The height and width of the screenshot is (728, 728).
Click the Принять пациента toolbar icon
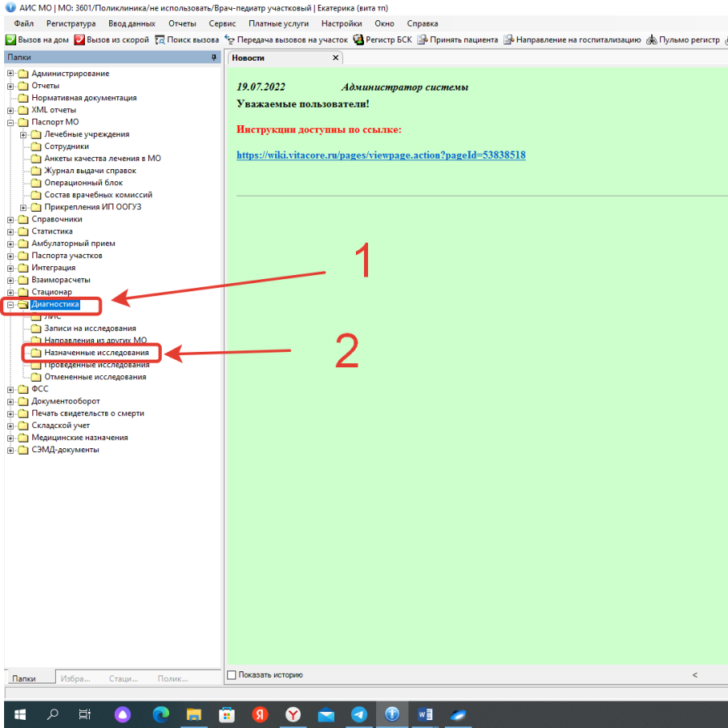click(x=422, y=40)
